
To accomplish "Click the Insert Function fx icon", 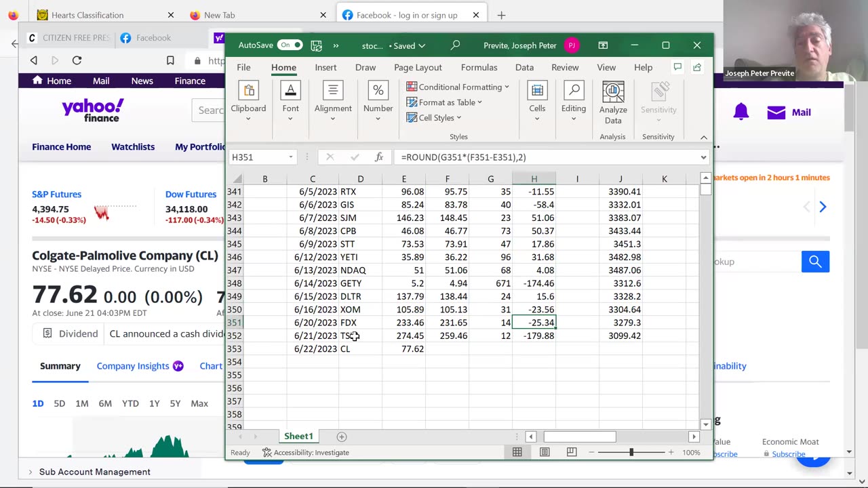I will [379, 157].
